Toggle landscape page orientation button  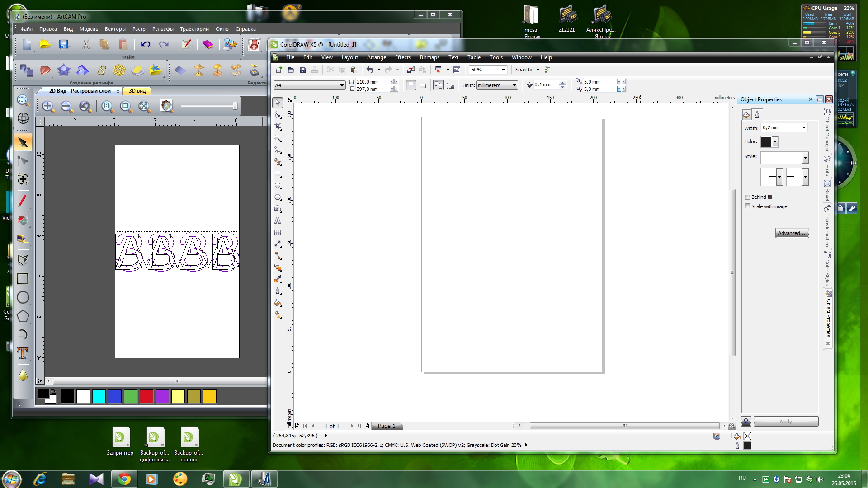(423, 85)
